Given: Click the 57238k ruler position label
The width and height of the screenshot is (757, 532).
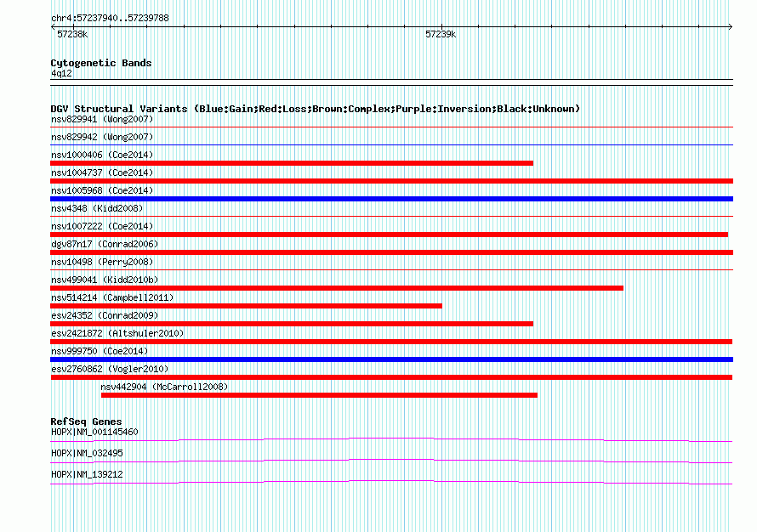Looking at the screenshot, I should pyautogui.click(x=72, y=34).
